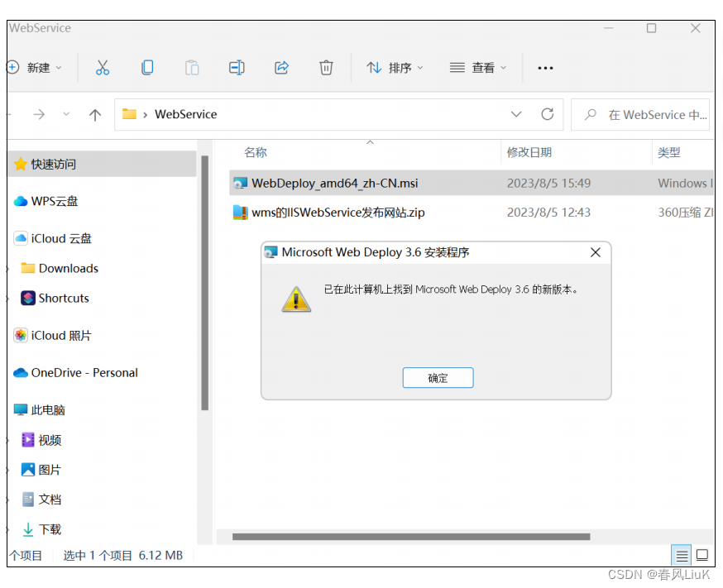The height and width of the screenshot is (588, 723).
Task: Open Shortcuts in the sidebar
Action: point(55,299)
